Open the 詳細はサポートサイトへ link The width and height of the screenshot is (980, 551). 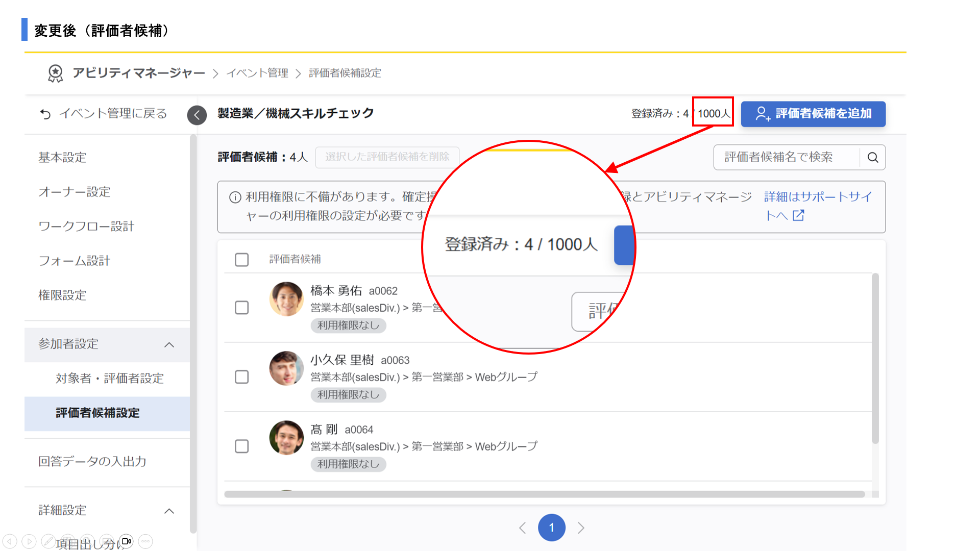coord(817,197)
